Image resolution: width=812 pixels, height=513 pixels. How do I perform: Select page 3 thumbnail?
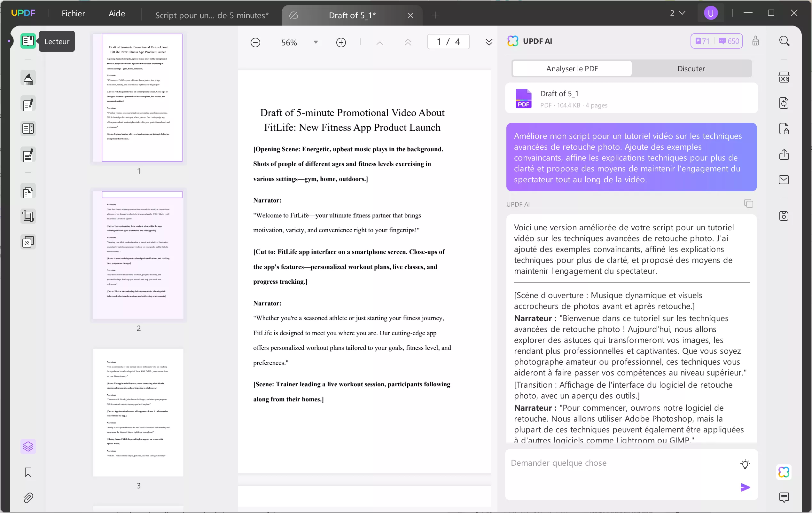click(x=138, y=412)
